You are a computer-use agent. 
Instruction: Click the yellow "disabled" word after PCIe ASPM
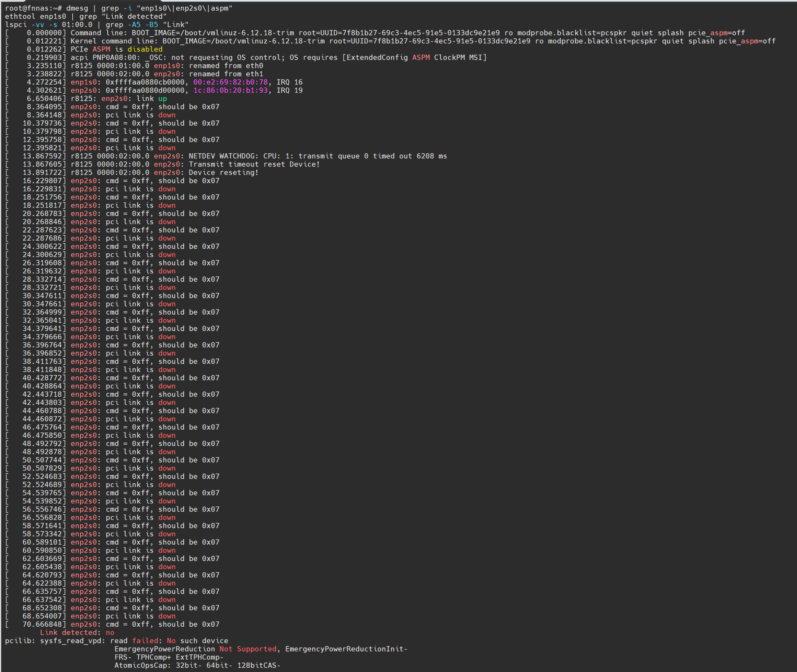click(x=145, y=49)
